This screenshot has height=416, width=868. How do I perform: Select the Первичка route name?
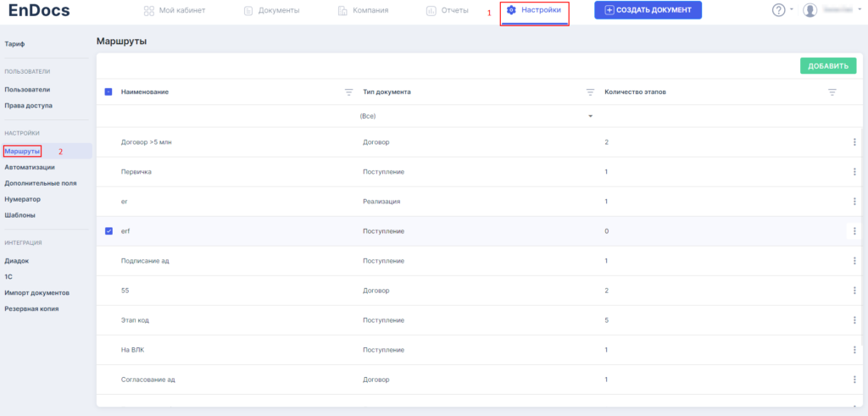coord(136,172)
